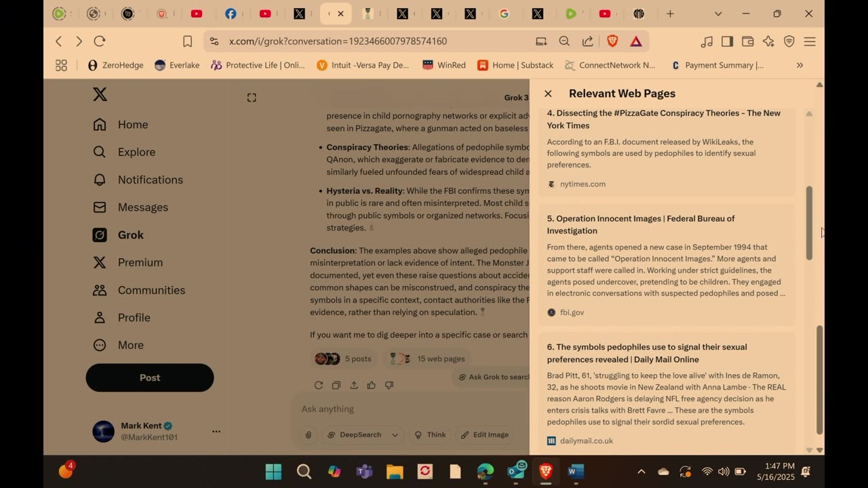Open Brave Shields lion icon
868x488 pixels.
pyautogui.click(x=612, y=41)
